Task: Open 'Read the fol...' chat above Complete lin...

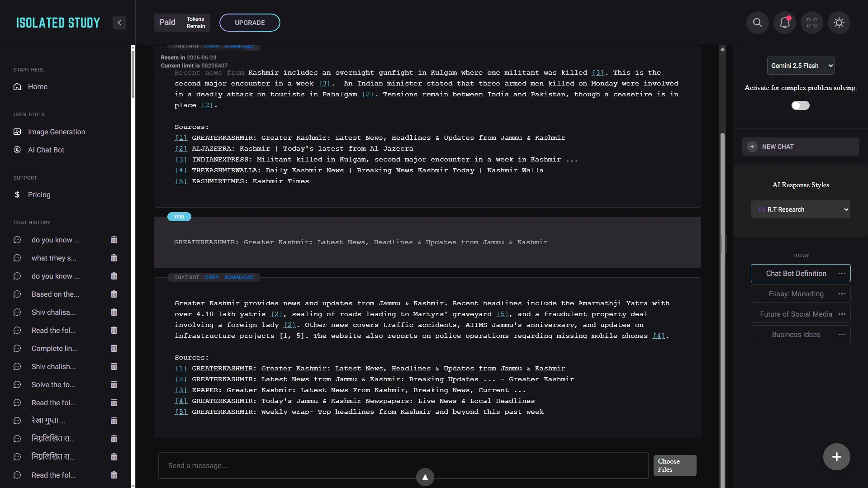Action: click(x=54, y=330)
